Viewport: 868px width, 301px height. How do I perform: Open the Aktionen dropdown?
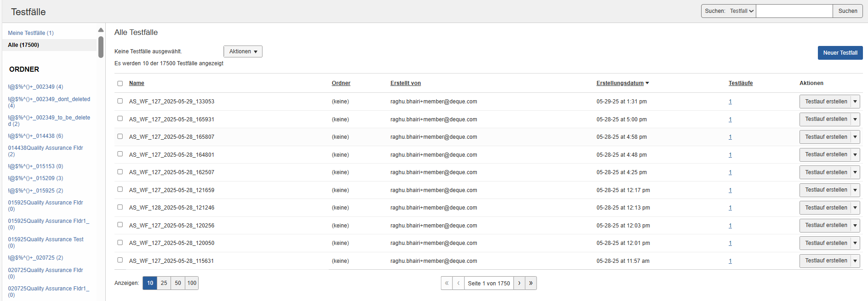click(x=243, y=51)
